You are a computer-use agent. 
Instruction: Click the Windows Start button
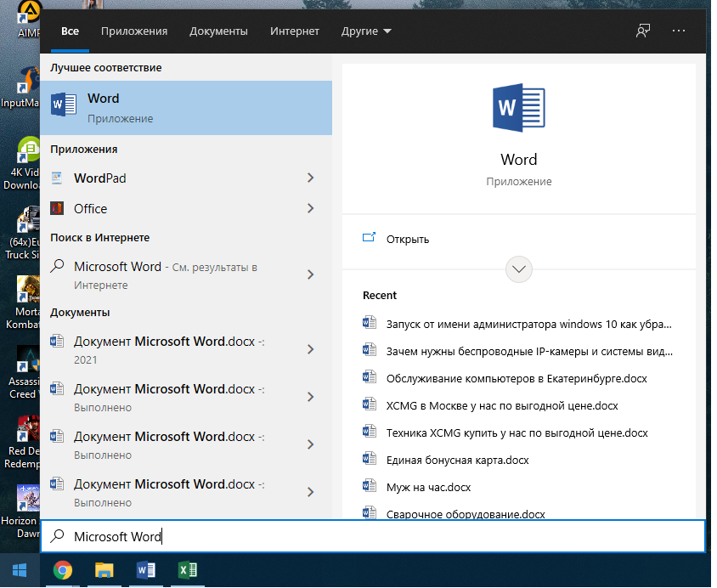[20, 569]
